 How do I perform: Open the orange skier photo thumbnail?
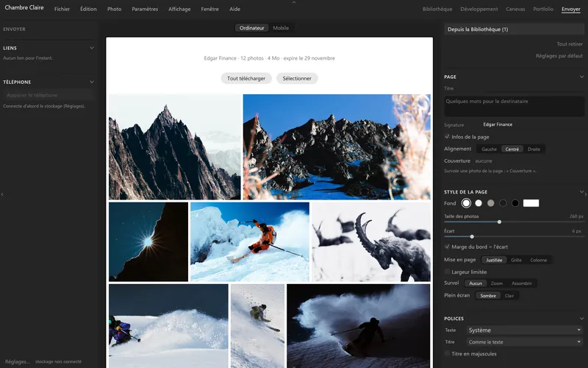tap(250, 242)
